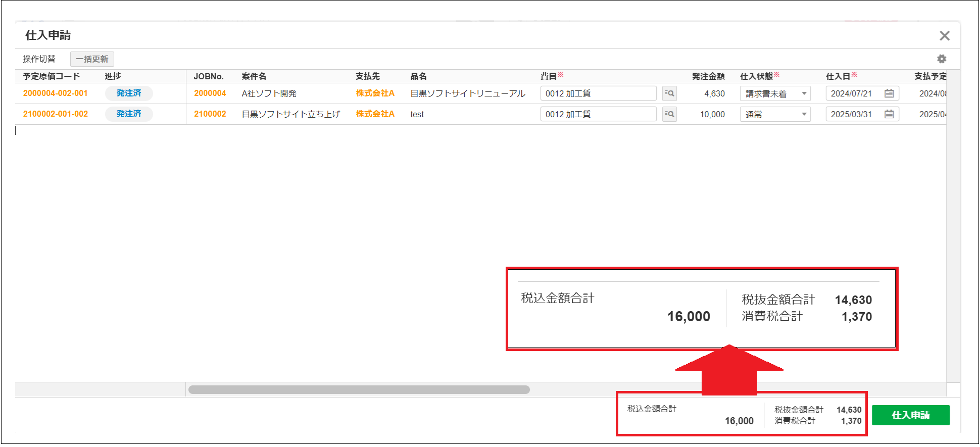Open settings gear in the table header
980x447 pixels.
point(941,59)
